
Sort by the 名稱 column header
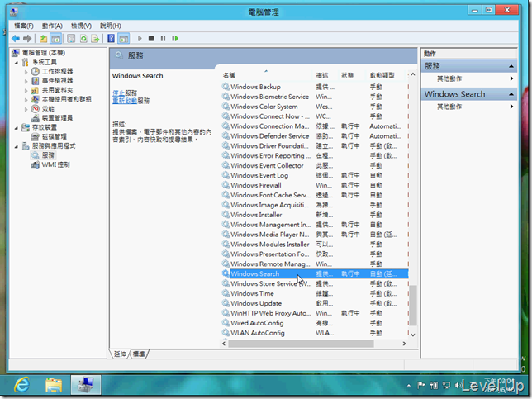(266, 75)
